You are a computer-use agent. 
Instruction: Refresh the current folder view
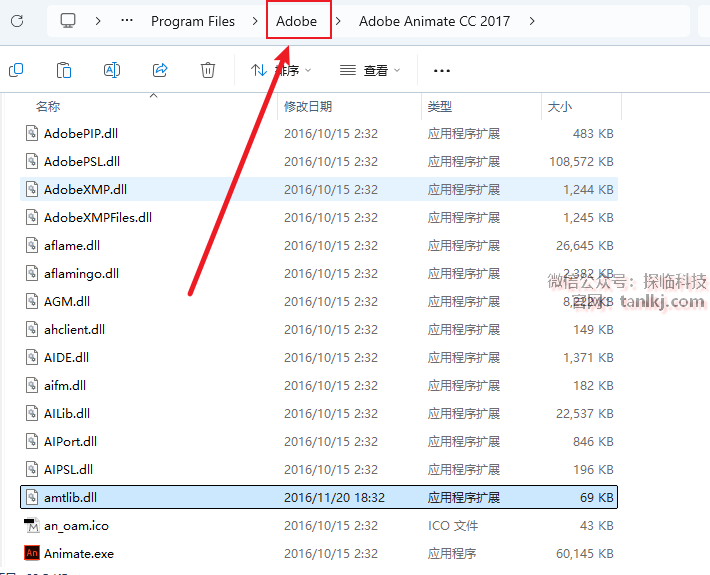[x=17, y=21]
